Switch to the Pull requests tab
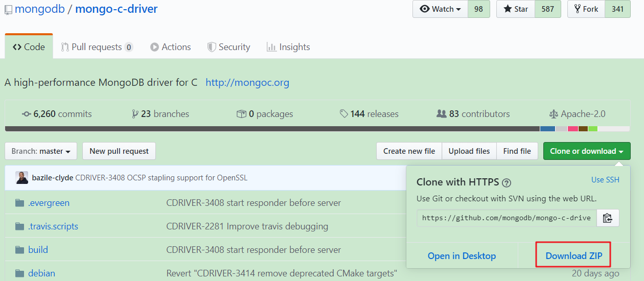 coord(97,47)
